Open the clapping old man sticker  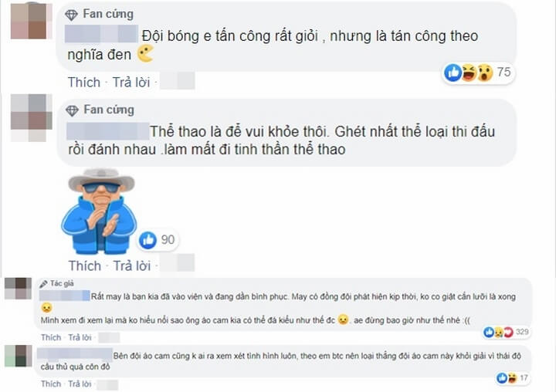pos(100,211)
